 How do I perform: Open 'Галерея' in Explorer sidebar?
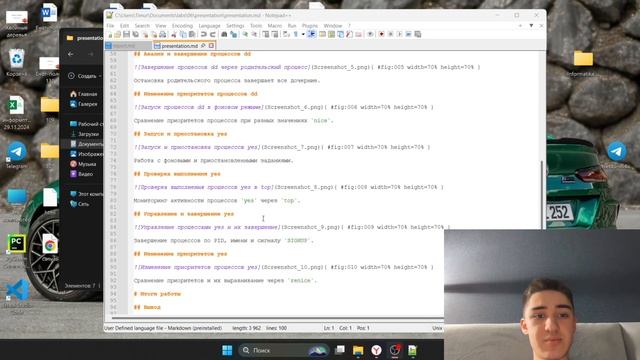pos(84,104)
